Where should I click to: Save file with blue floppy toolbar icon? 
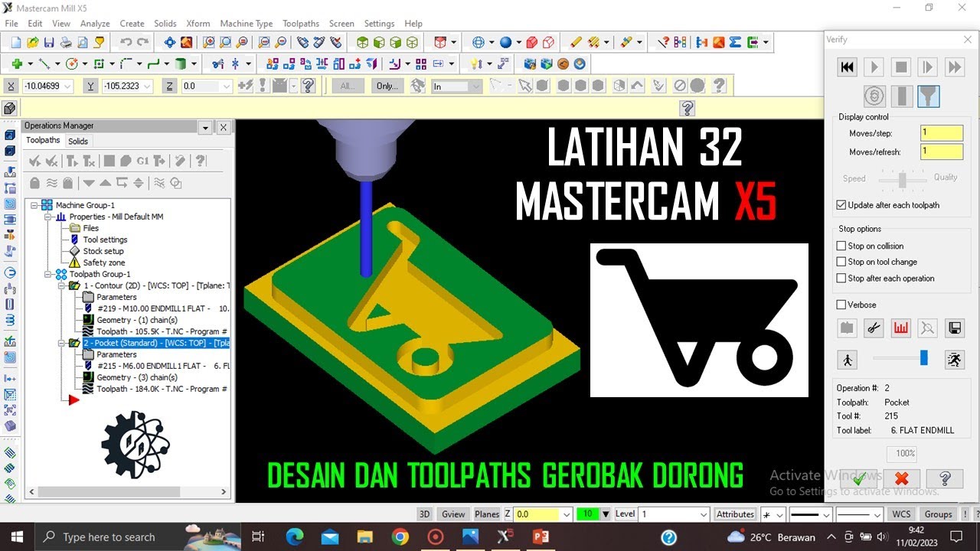coord(49,43)
